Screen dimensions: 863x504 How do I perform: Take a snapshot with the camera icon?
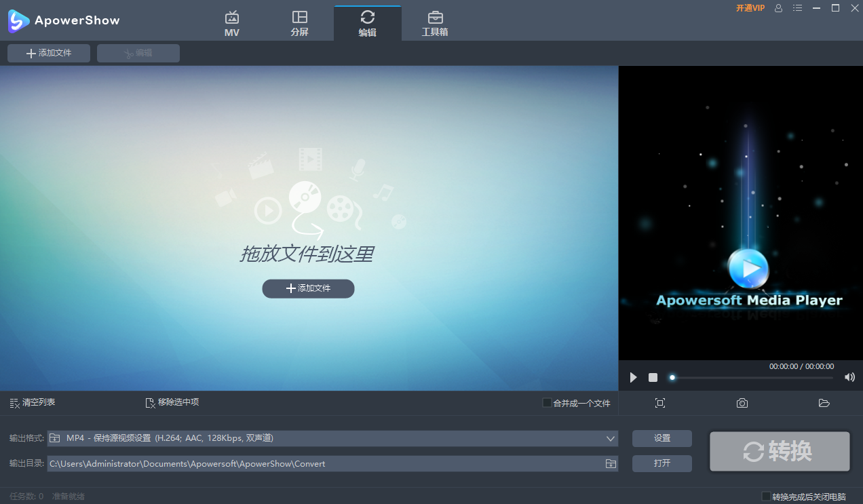click(x=742, y=402)
